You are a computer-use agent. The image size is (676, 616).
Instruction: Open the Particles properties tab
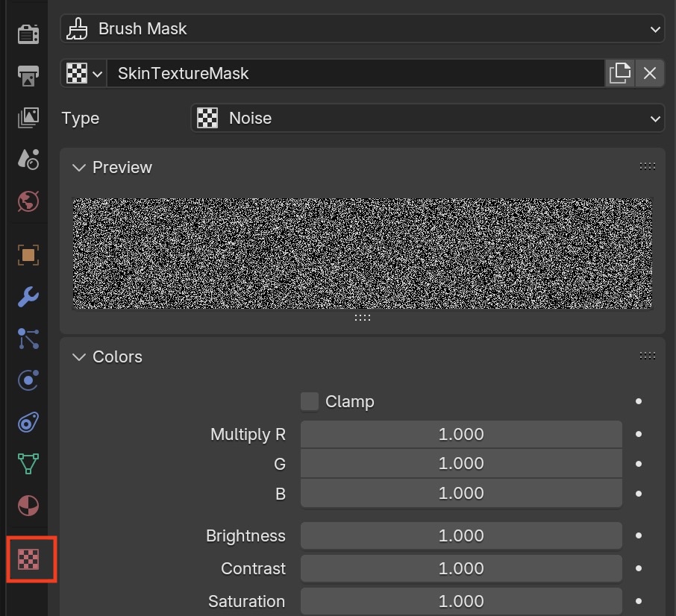28,339
